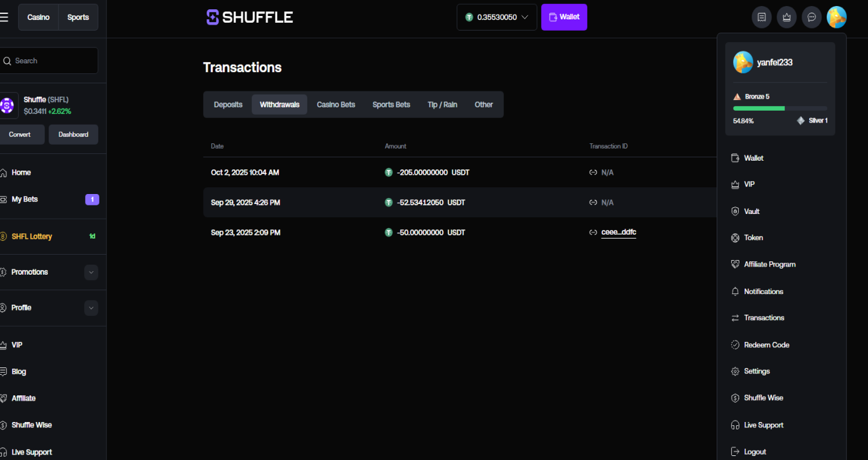Click the Bronze 5 progress bar

[x=780, y=108]
